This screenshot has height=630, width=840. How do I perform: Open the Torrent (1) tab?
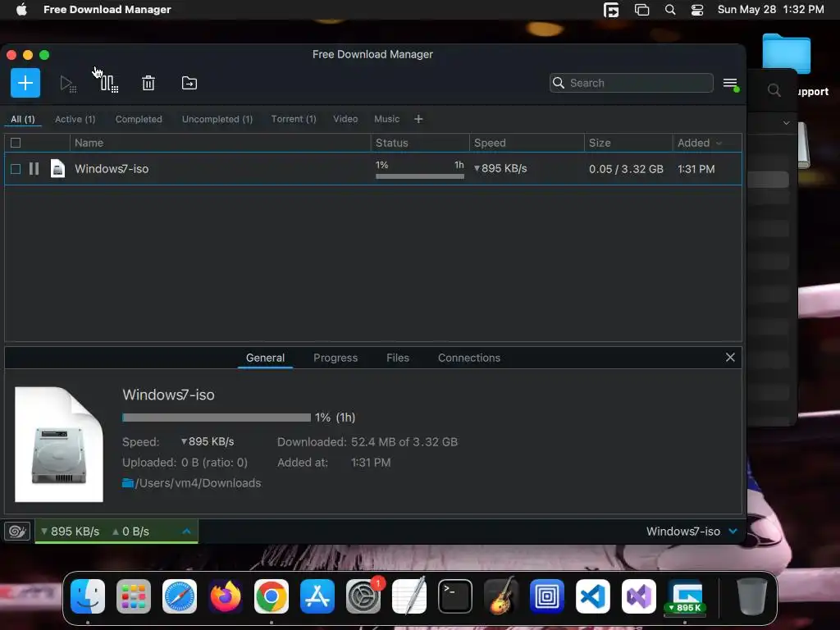pyautogui.click(x=294, y=119)
